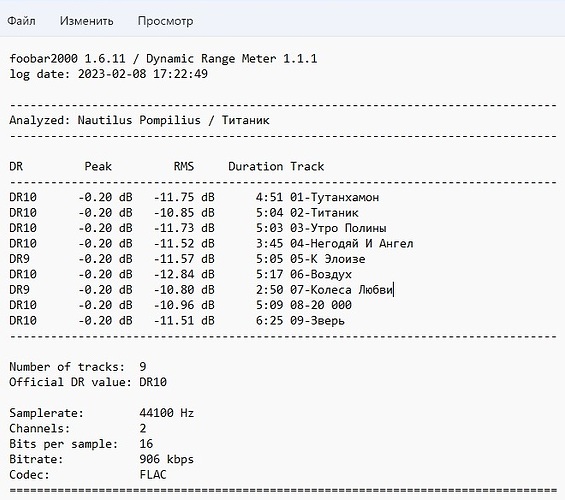The height and width of the screenshot is (500, 565).
Task: Click DR10 value in Тутанхамон row
Action: click(23, 197)
